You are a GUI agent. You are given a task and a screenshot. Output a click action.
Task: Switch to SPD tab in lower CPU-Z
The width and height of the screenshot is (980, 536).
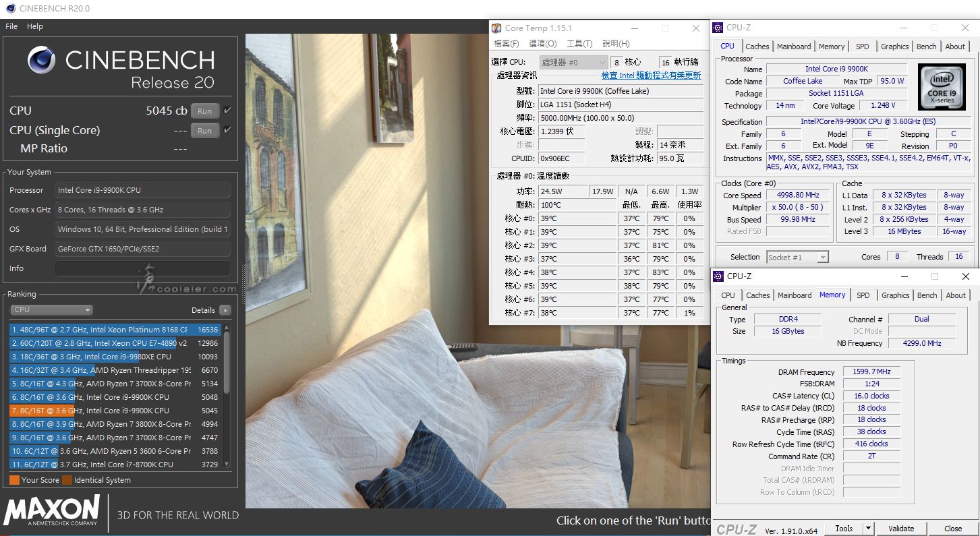pos(863,295)
